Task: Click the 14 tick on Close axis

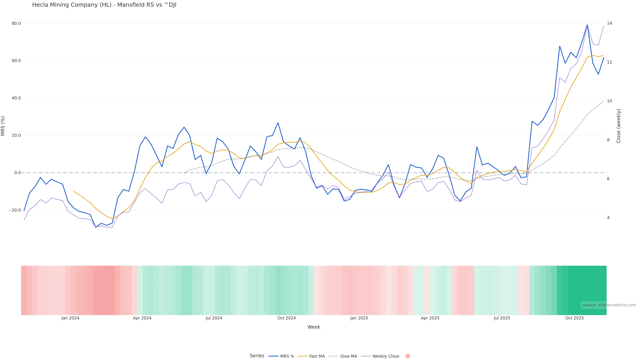Action: [x=609, y=23]
